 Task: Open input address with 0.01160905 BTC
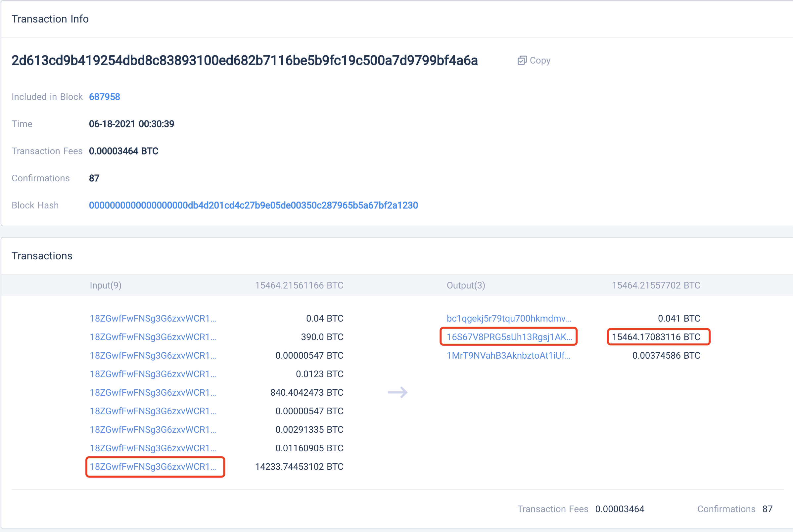(153, 448)
